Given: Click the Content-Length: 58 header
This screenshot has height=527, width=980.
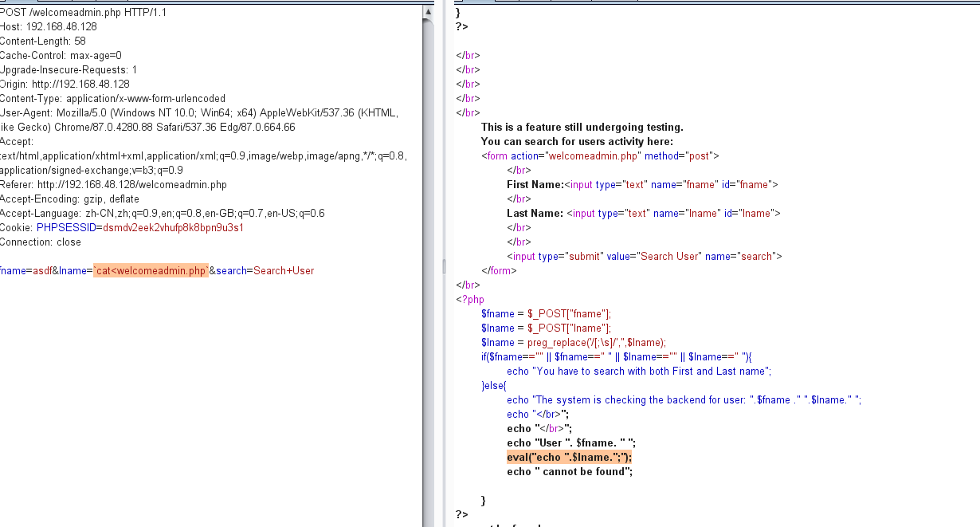Looking at the screenshot, I should click(x=43, y=41).
